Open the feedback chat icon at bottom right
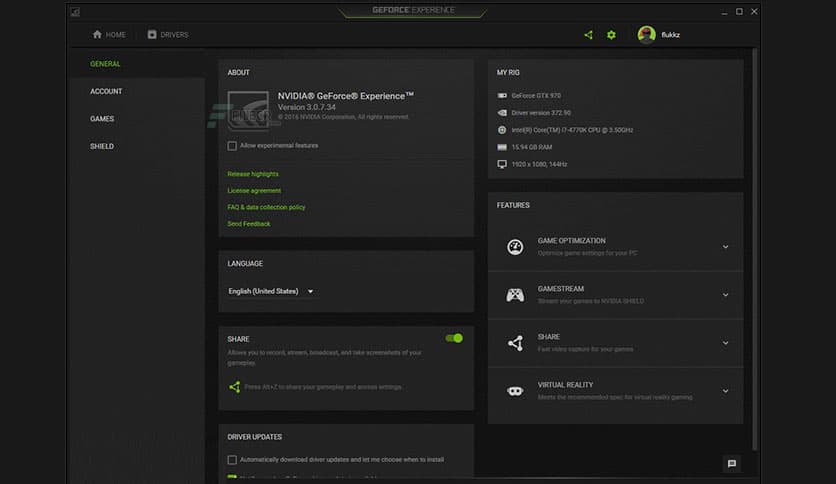 [732, 463]
